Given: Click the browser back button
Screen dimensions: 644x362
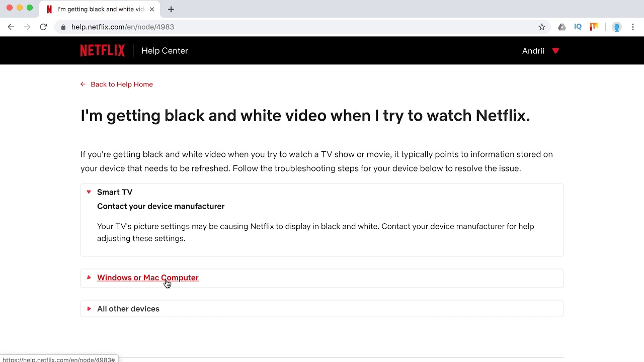Looking at the screenshot, I should pos(11,27).
